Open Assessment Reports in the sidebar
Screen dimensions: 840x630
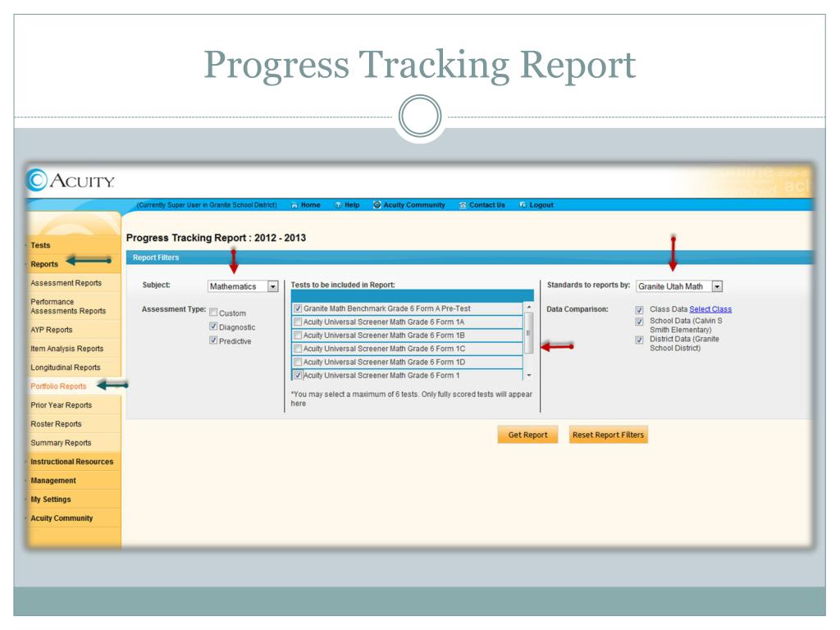tap(66, 283)
